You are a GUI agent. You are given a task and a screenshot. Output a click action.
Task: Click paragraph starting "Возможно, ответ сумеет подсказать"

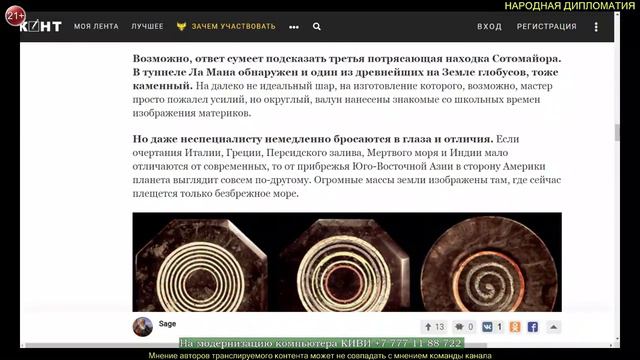[347, 86]
